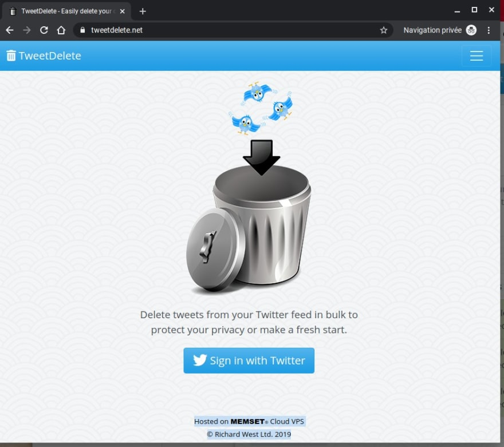Click the browser forward arrow
This screenshot has width=504, height=447.
(27, 30)
